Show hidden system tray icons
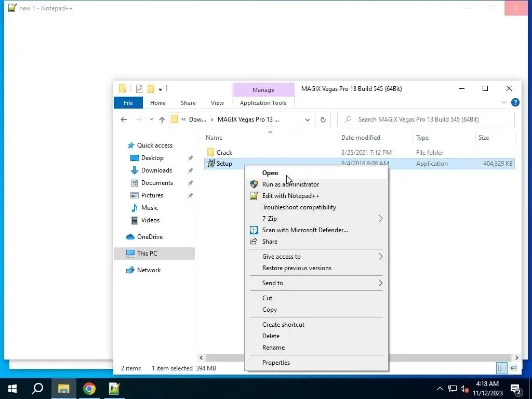Viewport: 532px width, 399px height. click(x=440, y=389)
